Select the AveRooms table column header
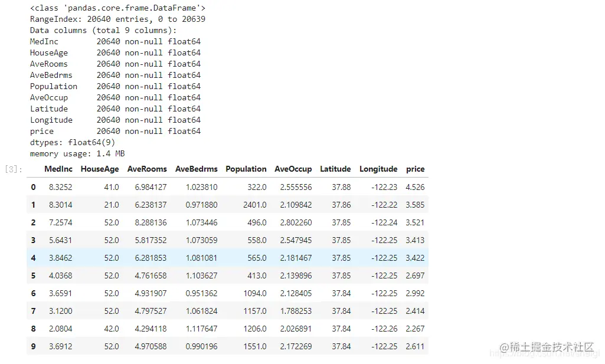This screenshot has height=364, width=605. tap(147, 169)
